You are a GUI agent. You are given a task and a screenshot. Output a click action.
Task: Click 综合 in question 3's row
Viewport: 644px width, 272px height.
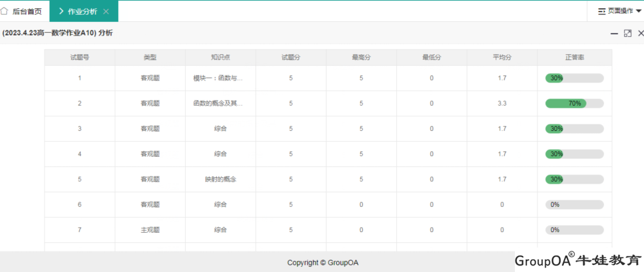click(x=221, y=129)
